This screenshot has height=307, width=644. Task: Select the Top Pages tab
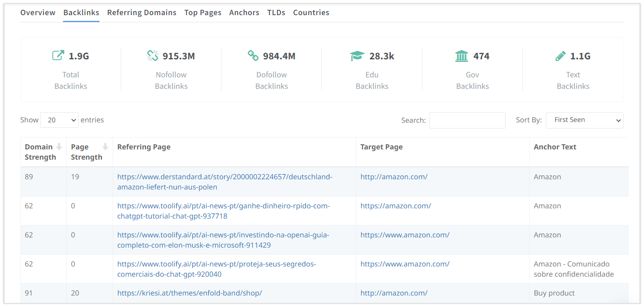203,13
